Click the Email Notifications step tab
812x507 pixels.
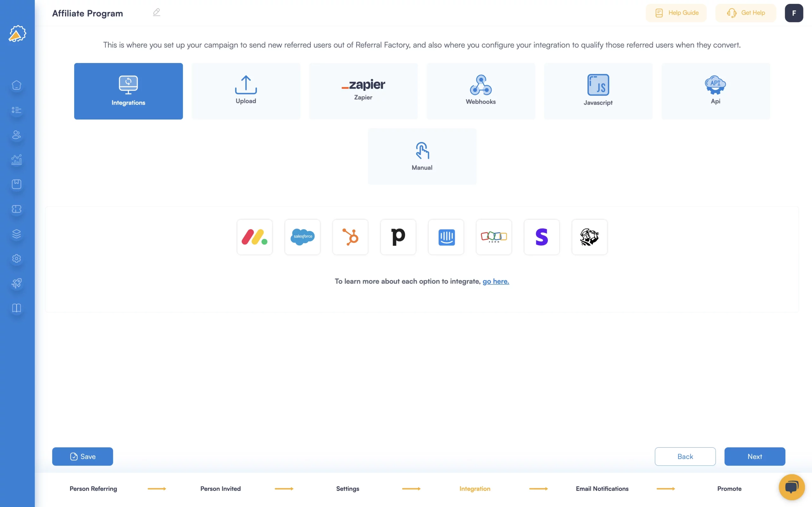(x=602, y=488)
